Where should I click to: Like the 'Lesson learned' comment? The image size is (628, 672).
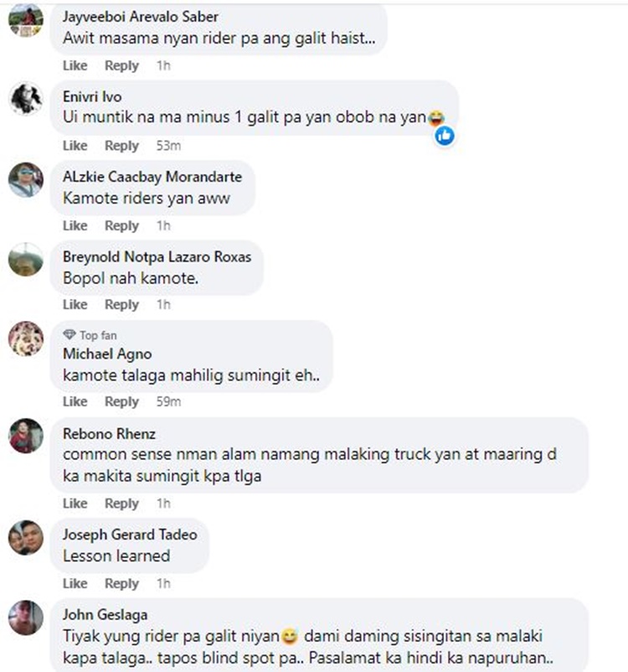coord(75,583)
